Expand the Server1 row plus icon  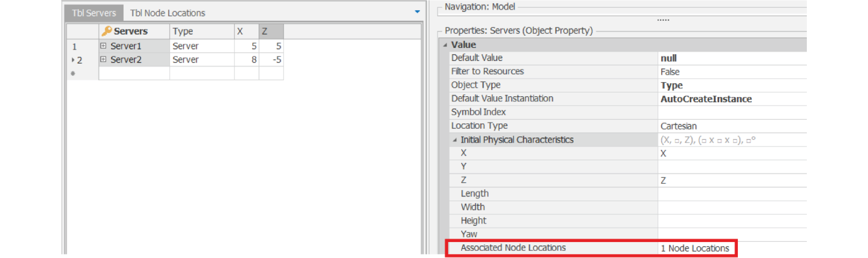tap(103, 46)
